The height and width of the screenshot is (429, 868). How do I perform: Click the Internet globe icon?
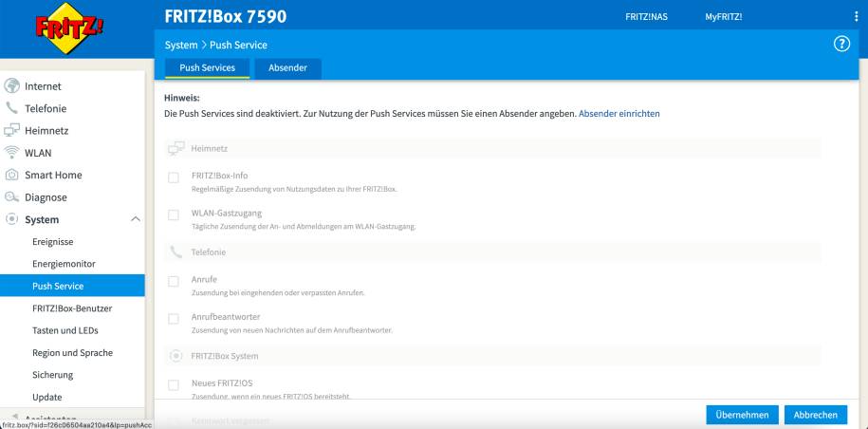pos(11,86)
